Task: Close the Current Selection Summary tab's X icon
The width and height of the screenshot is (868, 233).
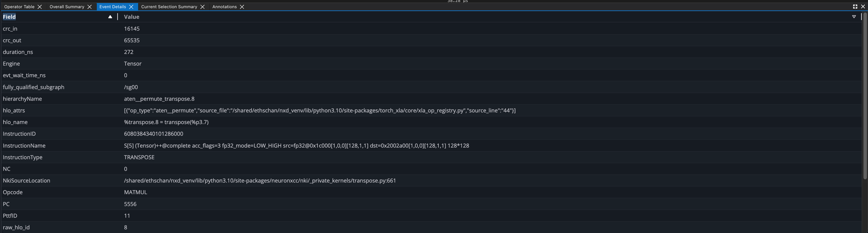Action: (x=202, y=6)
